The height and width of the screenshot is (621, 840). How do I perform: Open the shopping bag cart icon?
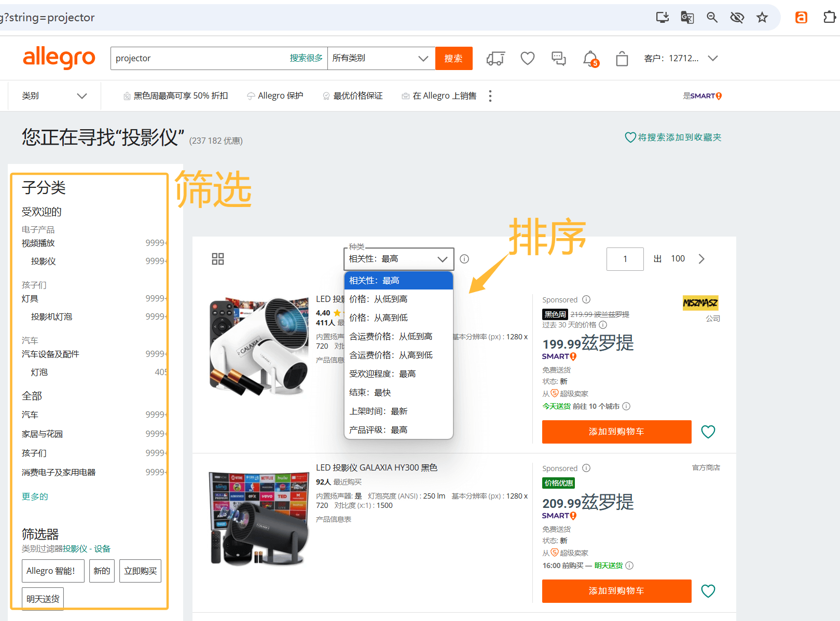tap(622, 59)
